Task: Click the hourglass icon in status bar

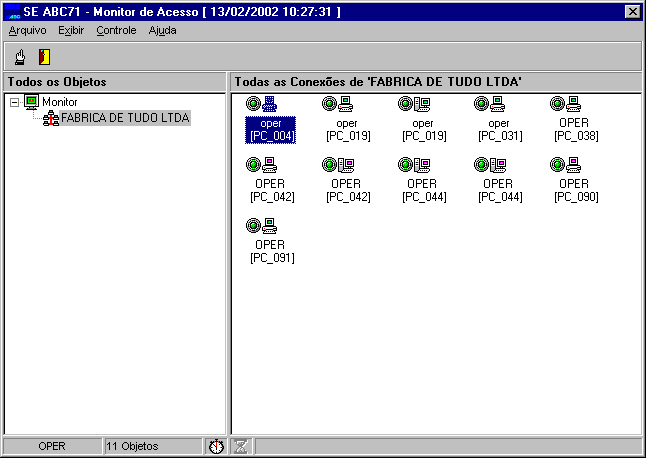Action: [x=241, y=446]
